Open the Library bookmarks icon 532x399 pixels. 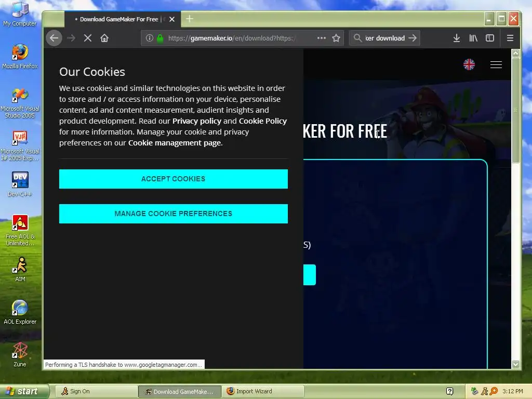click(473, 38)
